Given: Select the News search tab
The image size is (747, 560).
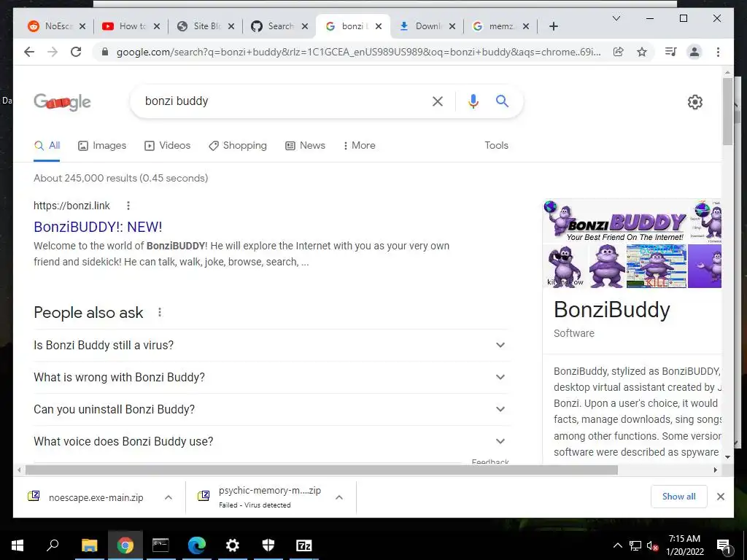Looking at the screenshot, I should point(305,145).
